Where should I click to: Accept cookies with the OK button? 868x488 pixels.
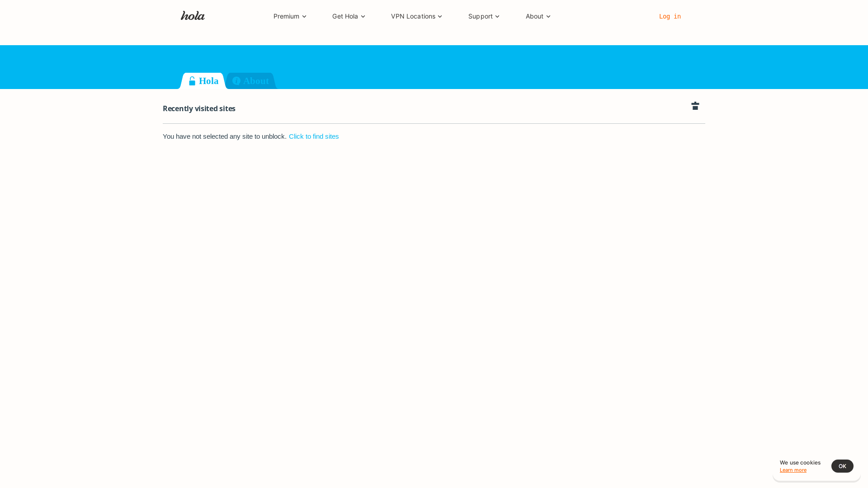(x=842, y=466)
